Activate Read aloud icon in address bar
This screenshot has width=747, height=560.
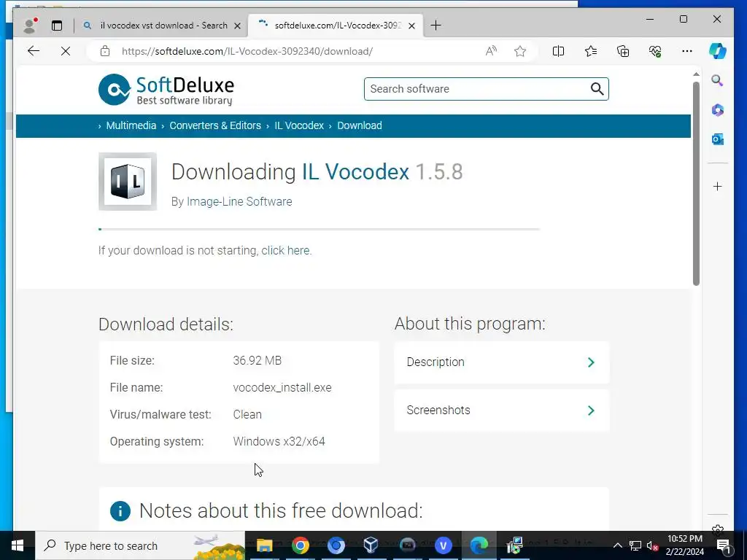point(491,51)
